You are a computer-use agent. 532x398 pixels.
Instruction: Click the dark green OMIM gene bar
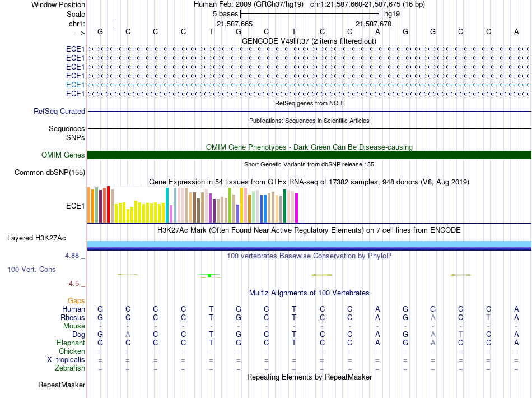coord(309,155)
